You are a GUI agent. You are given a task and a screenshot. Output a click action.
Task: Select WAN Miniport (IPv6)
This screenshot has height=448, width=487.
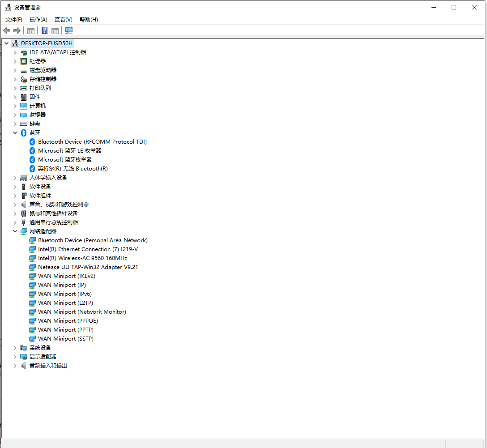(x=64, y=294)
